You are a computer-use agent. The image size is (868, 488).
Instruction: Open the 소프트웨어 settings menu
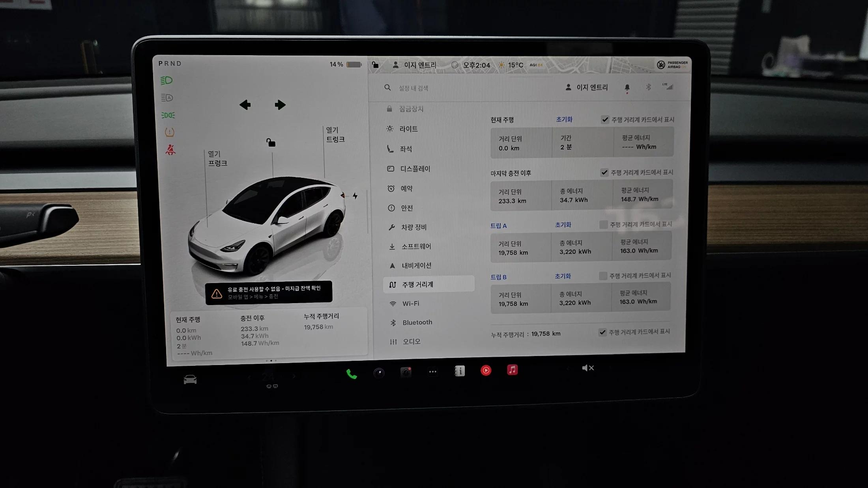click(416, 246)
